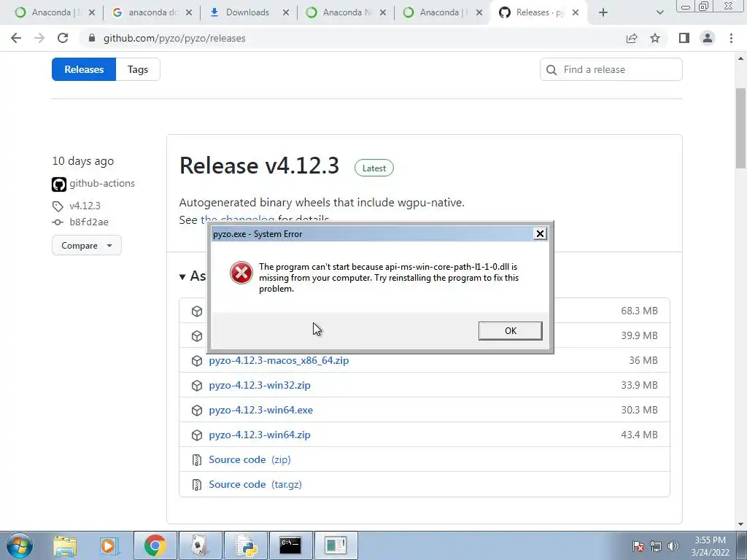Open the Compare dropdown
747x560 pixels.
point(87,245)
